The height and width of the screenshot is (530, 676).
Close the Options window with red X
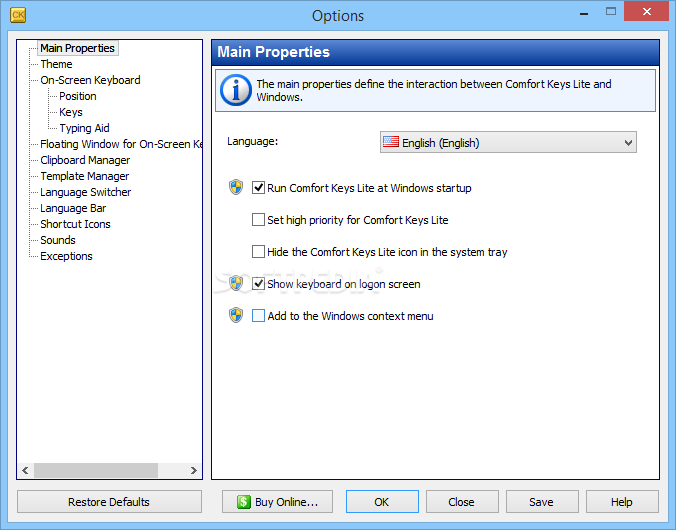point(646,12)
